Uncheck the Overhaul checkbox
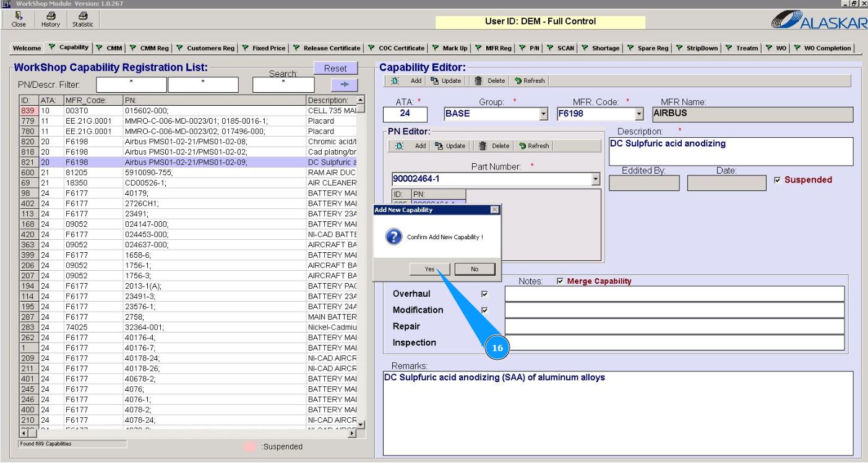 click(484, 294)
